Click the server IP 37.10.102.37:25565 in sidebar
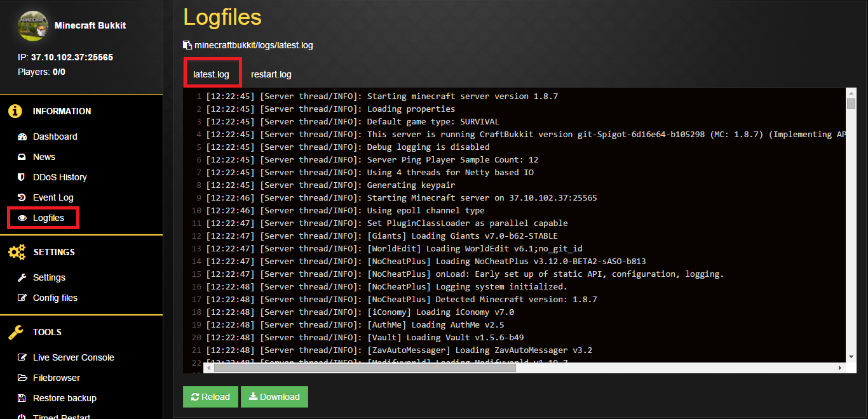868x419 pixels. (x=72, y=57)
